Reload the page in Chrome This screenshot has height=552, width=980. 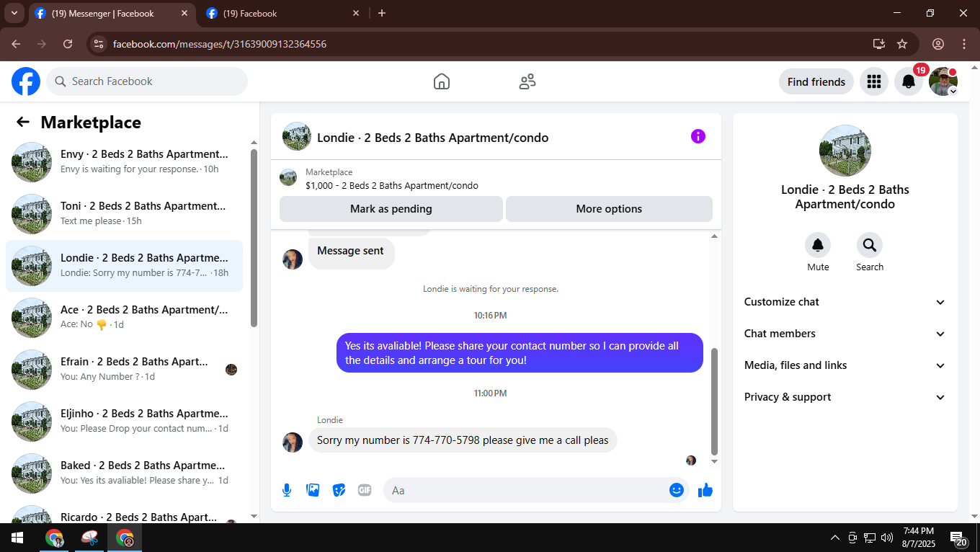point(68,44)
